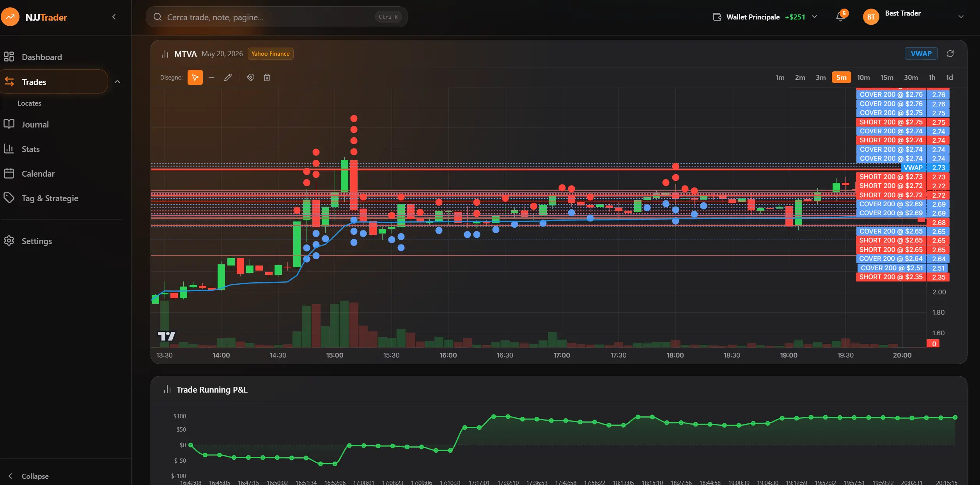Toggle the VWAP indicator
The image size is (980, 485).
[921, 54]
